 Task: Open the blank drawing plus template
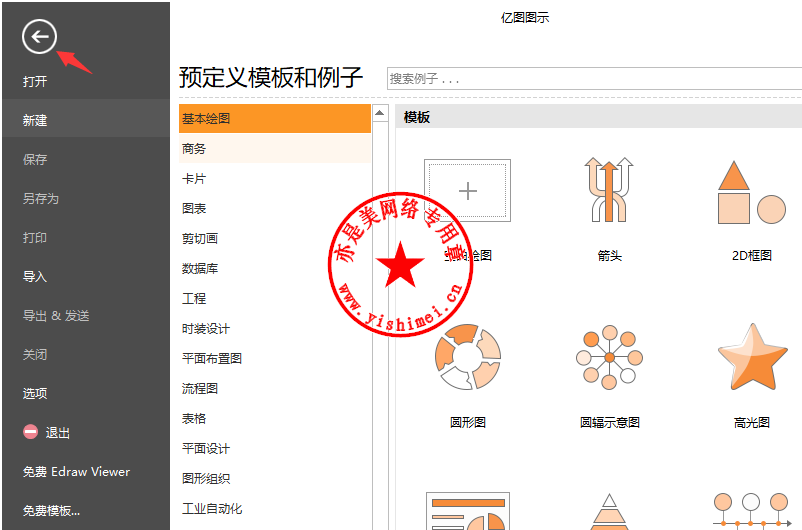467,190
